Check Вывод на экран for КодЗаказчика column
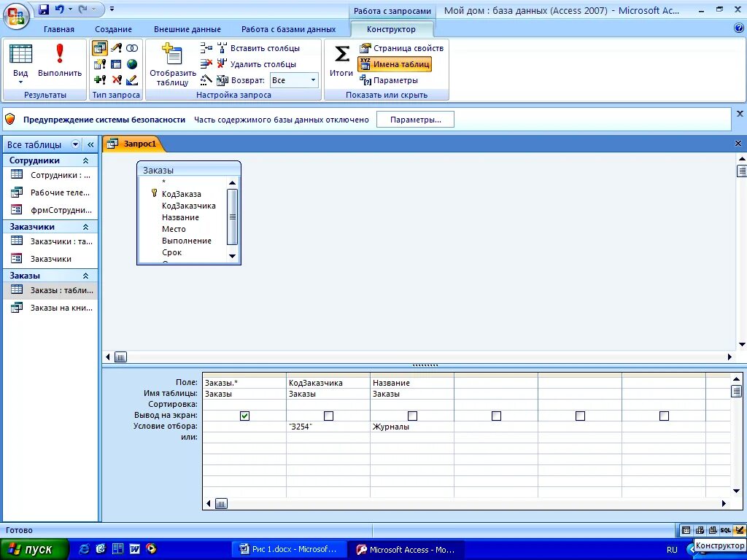Screen dimensions: 747x560 328,416
